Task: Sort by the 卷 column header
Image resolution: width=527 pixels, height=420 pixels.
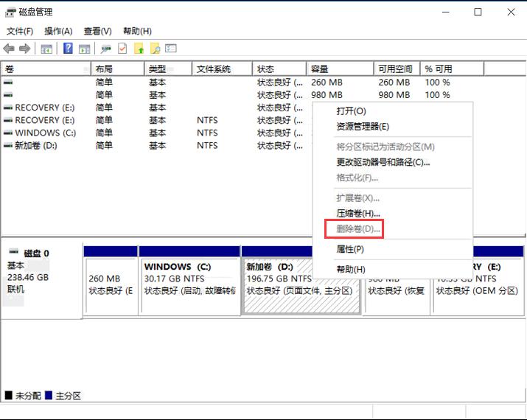Action: click(x=46, y=69)
